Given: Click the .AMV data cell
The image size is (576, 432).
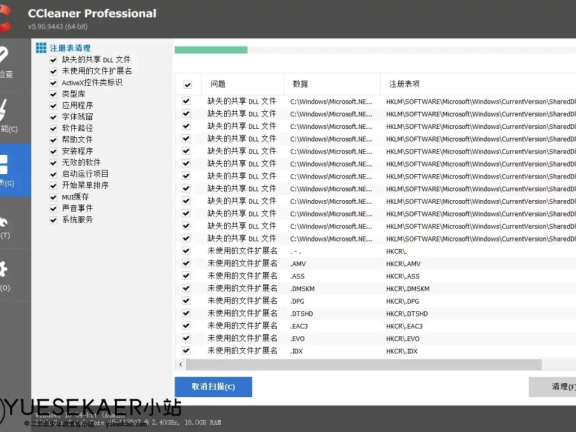Looking at the screenshot, I should (298, 264).
